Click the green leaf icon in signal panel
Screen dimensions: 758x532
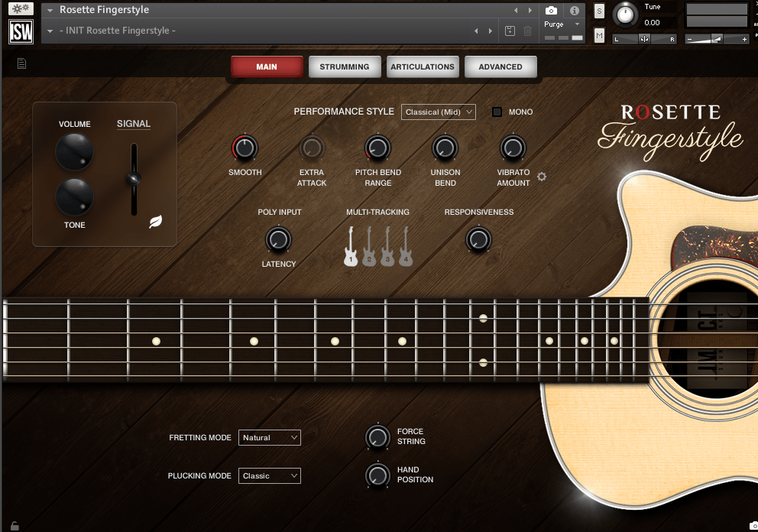pos(155,222)
